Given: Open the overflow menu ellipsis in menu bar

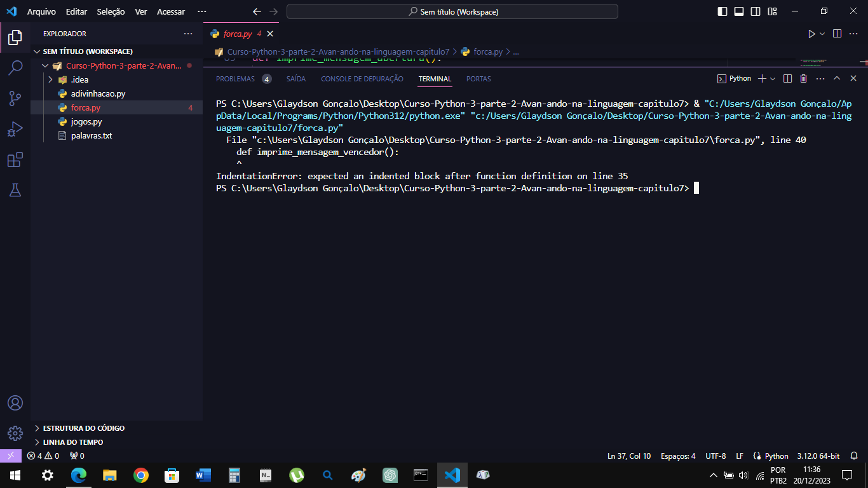Looking at the screenshot, I should tap(202, 11).
